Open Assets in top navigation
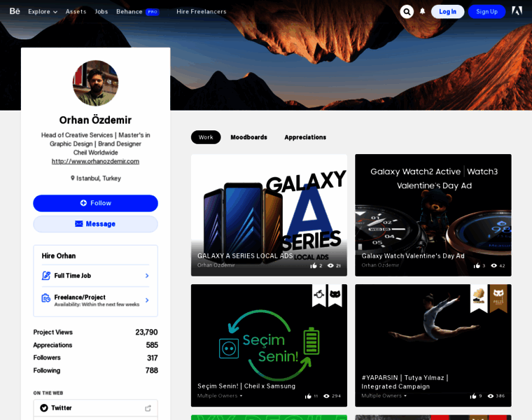The height and width of the screenshot is (420, 532). (x=76, y=11)
